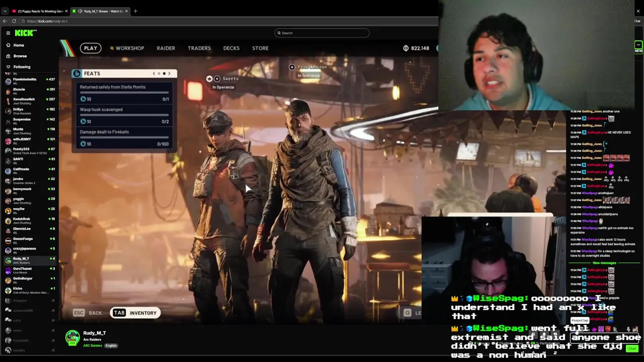The width and height of the screenshot is (644, 362).
Task: Open Following in Kick sidebar
Action: (22, 66)
